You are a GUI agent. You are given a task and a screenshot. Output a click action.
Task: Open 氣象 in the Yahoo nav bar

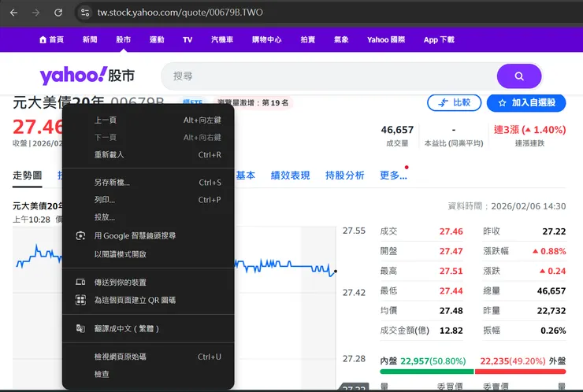pos(341,40)
